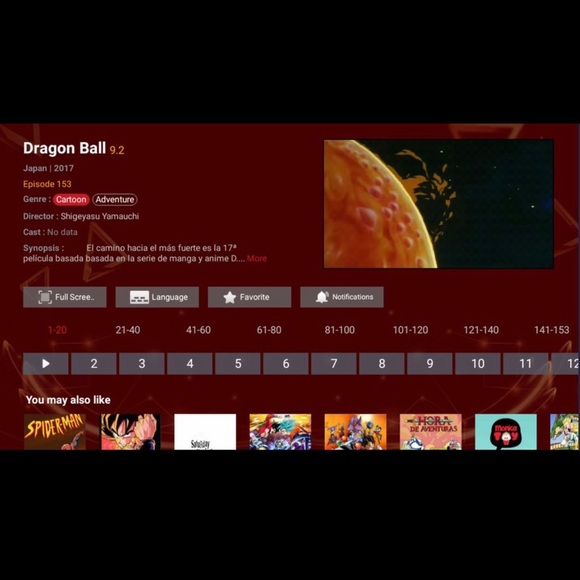Select the 1-20 episode range tab
Viewport: 580px width, 580px height.
pyautogui.click(x=57, y=330)
